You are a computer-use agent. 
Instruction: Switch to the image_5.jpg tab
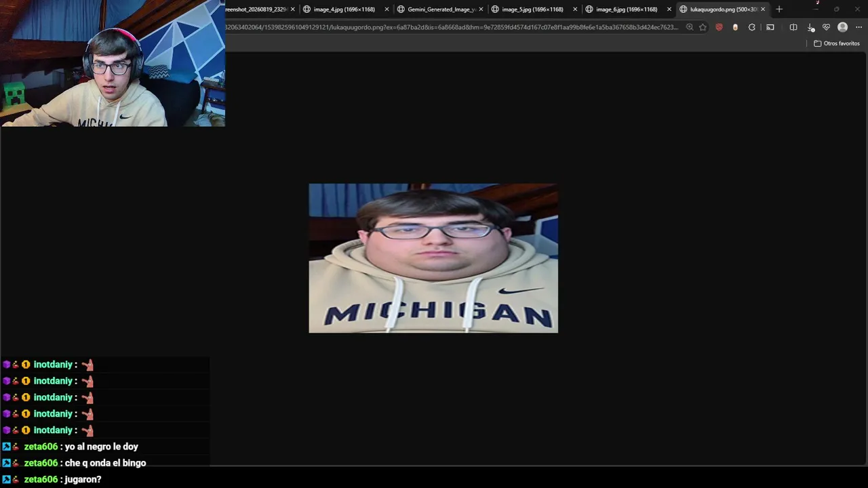pos(532,9)
